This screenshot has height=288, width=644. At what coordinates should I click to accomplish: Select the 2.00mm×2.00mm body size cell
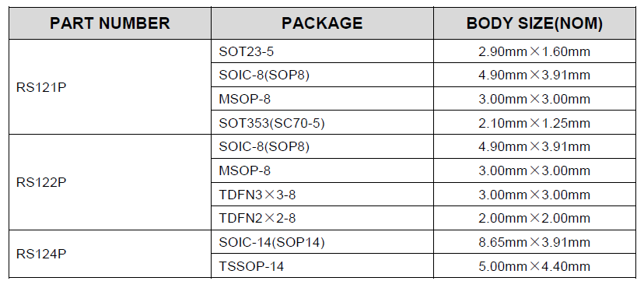(534, 218)
